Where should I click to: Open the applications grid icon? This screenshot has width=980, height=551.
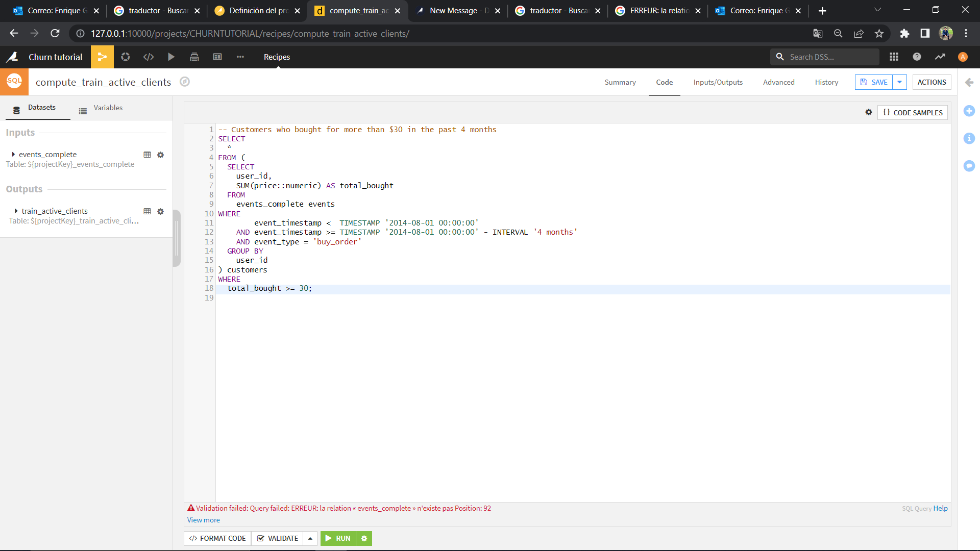(894, 57)
